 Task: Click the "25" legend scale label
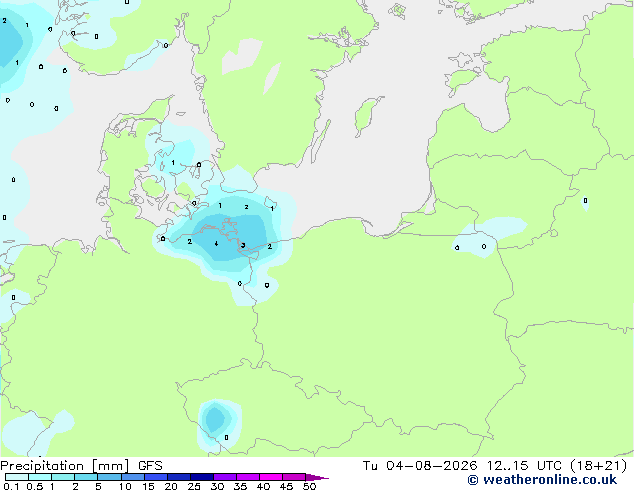pyautogui.click(x=194, y=486)
